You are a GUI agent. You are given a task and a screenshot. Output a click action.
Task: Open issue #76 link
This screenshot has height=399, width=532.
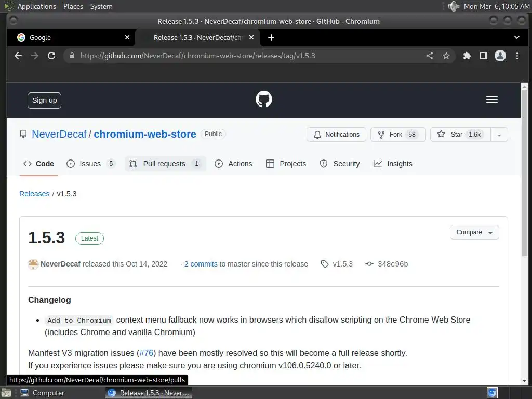pos(146,353)
